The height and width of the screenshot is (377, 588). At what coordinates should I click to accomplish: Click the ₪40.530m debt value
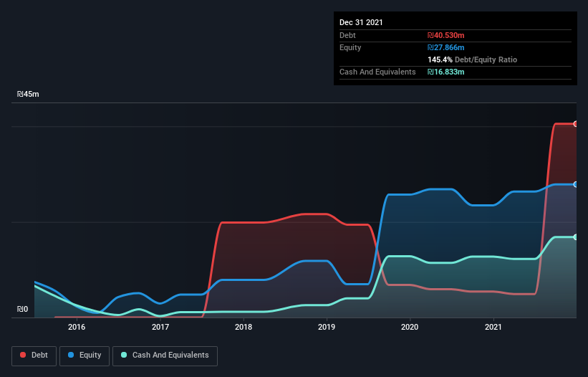[x=446, y=35]
